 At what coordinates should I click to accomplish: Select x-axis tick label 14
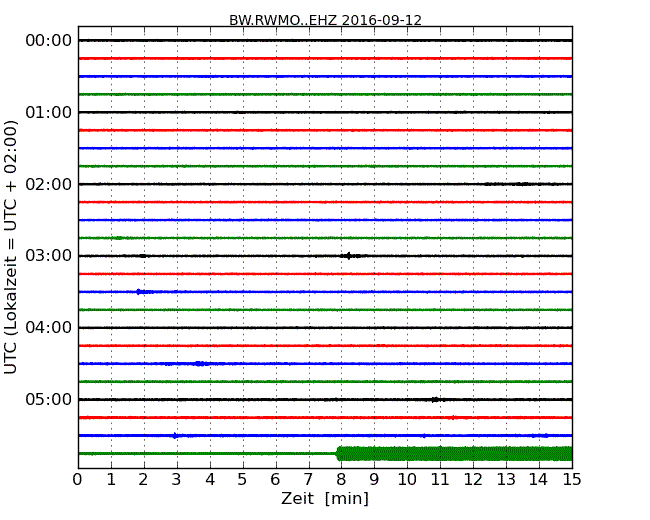539,479
